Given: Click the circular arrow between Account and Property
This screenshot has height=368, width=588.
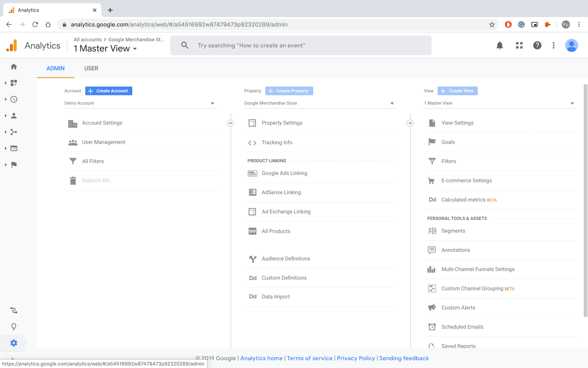Looking at the screenshot, I should click(230, 123).
